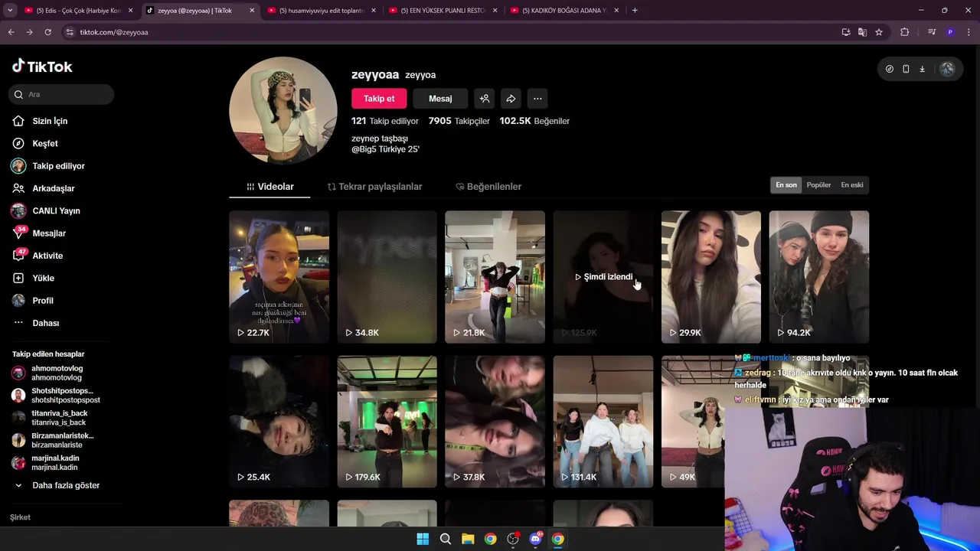Open 7905 Takipçiler list
980x551 pixels.
[459, 121]
